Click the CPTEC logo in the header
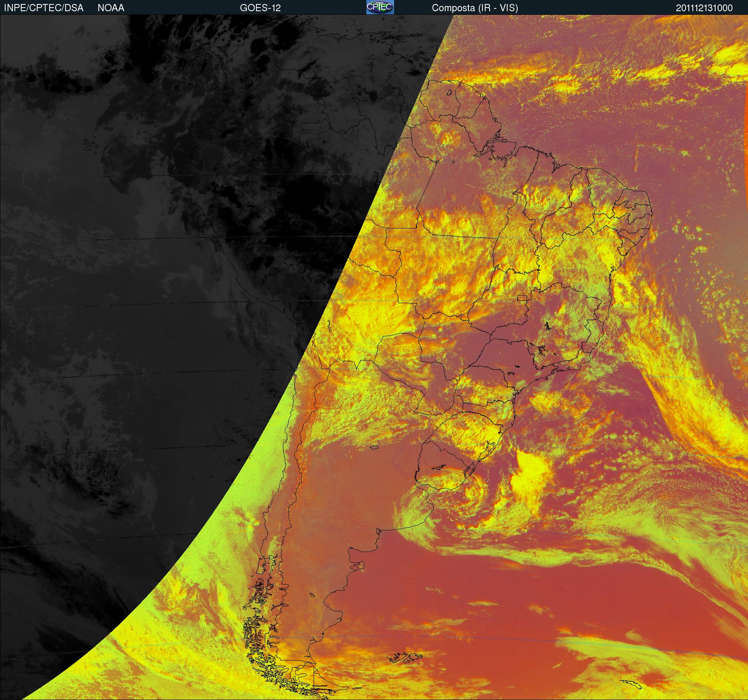This screenshot has width=748, height=700. click(x=380, y=7)
